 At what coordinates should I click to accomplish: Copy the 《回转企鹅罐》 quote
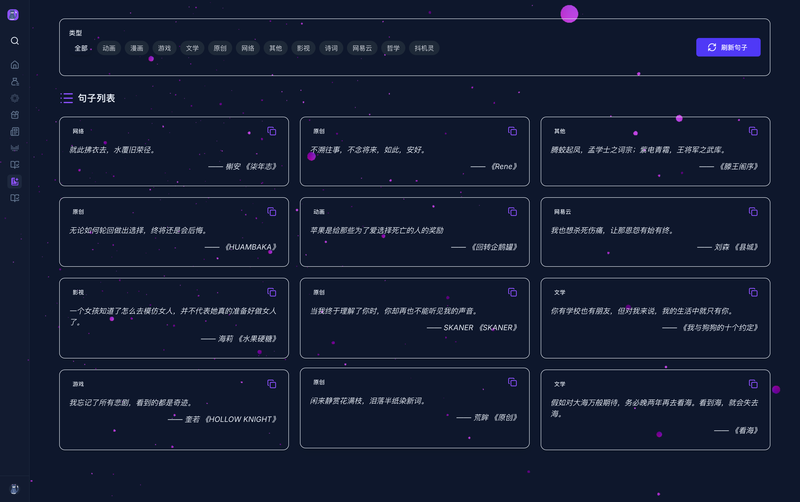coord(512,212)
